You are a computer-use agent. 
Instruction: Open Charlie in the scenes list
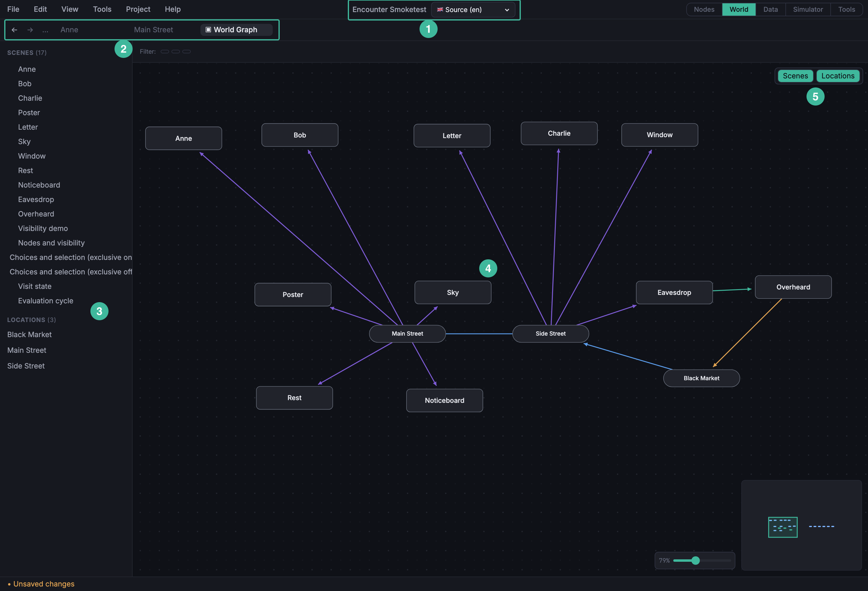point(30,98)
